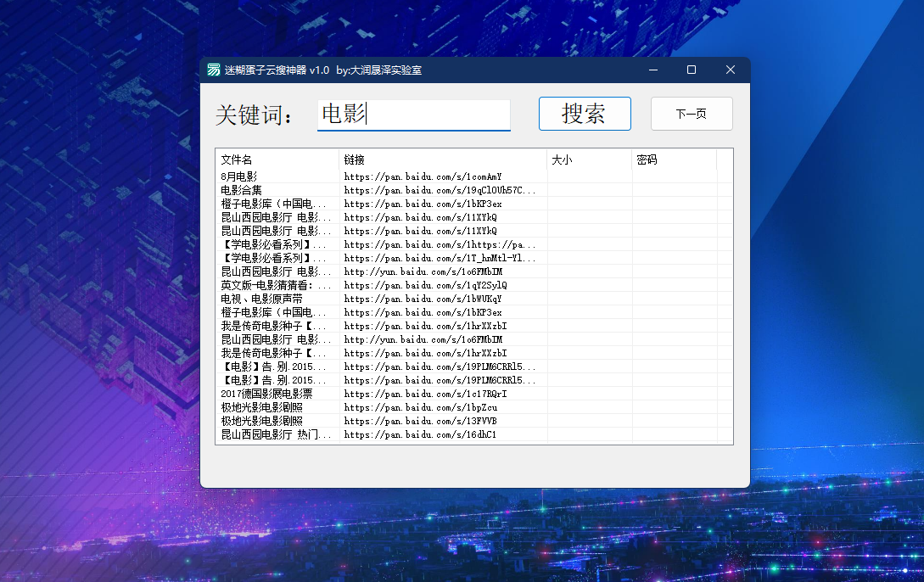Click the app logo icon in title bar
The width and height of the screenshot is (924, 582).
click(x=214, y=70)
